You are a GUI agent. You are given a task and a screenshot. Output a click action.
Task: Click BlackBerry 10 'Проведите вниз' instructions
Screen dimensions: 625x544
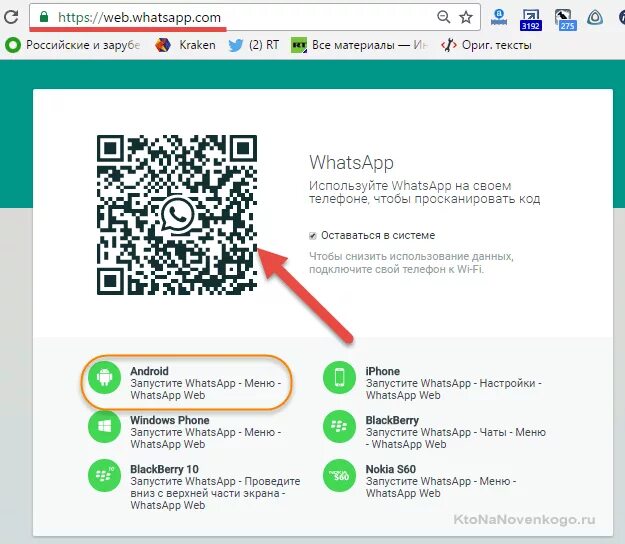coord(215,493)
